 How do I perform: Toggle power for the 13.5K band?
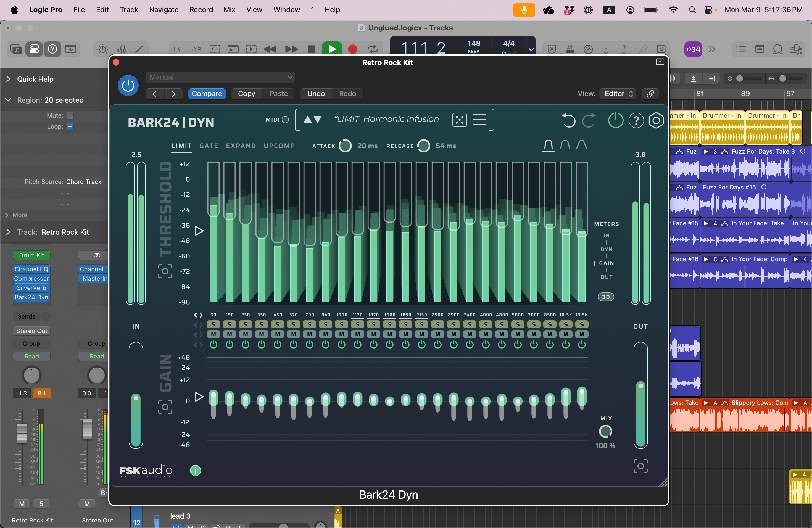(582, 345)
